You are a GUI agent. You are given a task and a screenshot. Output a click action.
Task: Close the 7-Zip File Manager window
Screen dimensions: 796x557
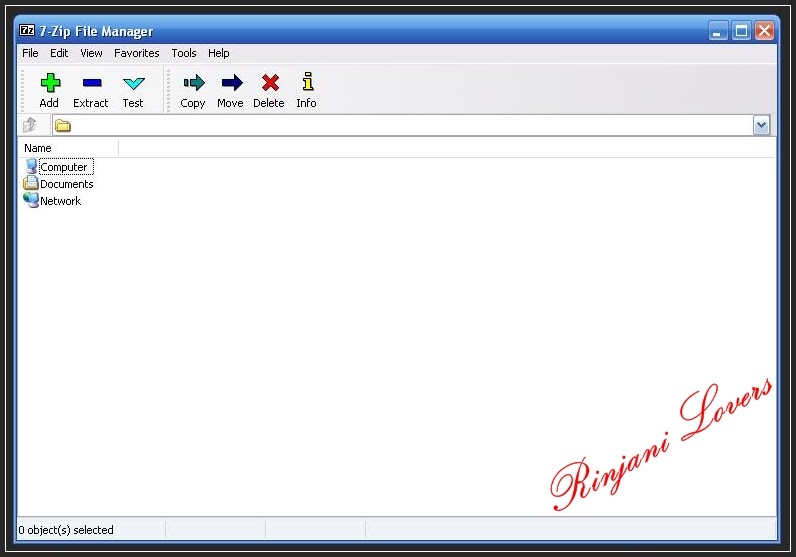(764, 31)
